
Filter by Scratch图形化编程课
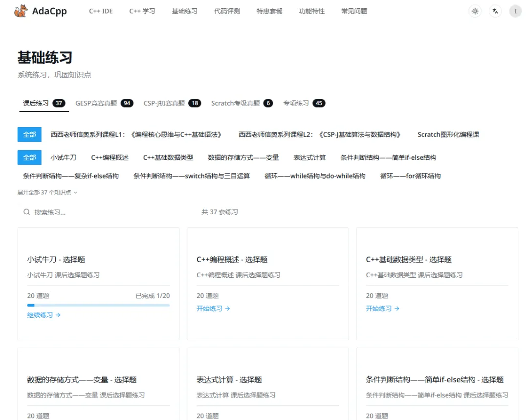448,134
